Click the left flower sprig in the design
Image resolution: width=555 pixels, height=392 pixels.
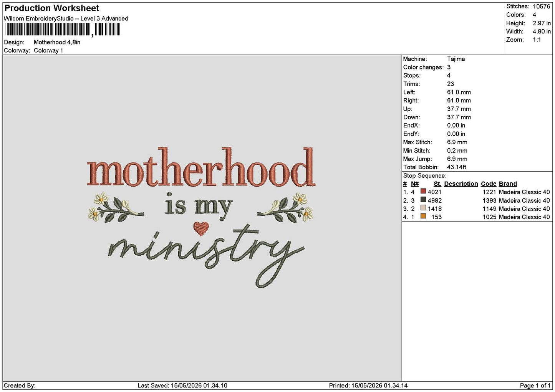click(116, 208)
